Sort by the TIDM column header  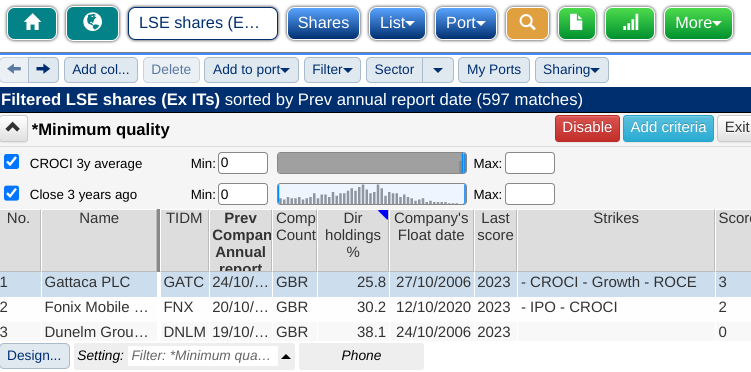point(184,240)
